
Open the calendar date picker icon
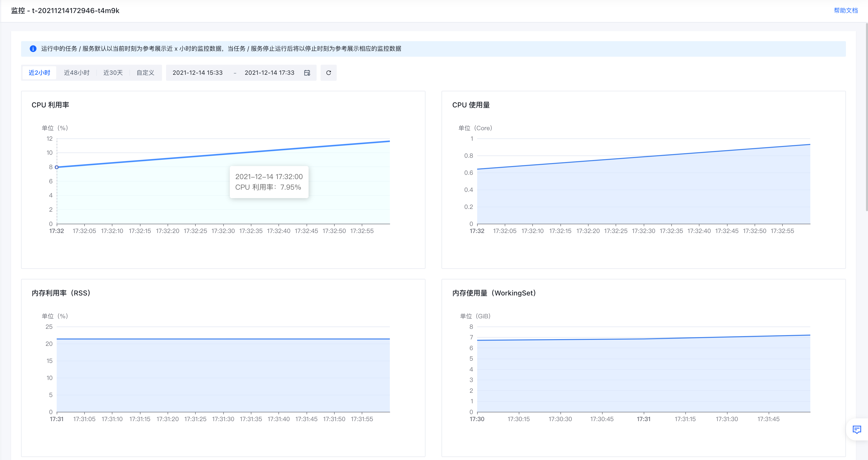tap(307, 73)
